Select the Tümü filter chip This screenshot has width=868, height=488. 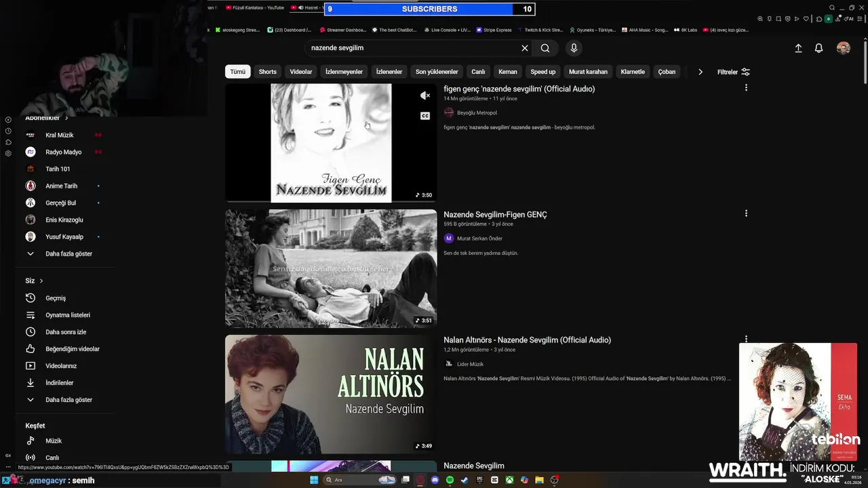237,72
